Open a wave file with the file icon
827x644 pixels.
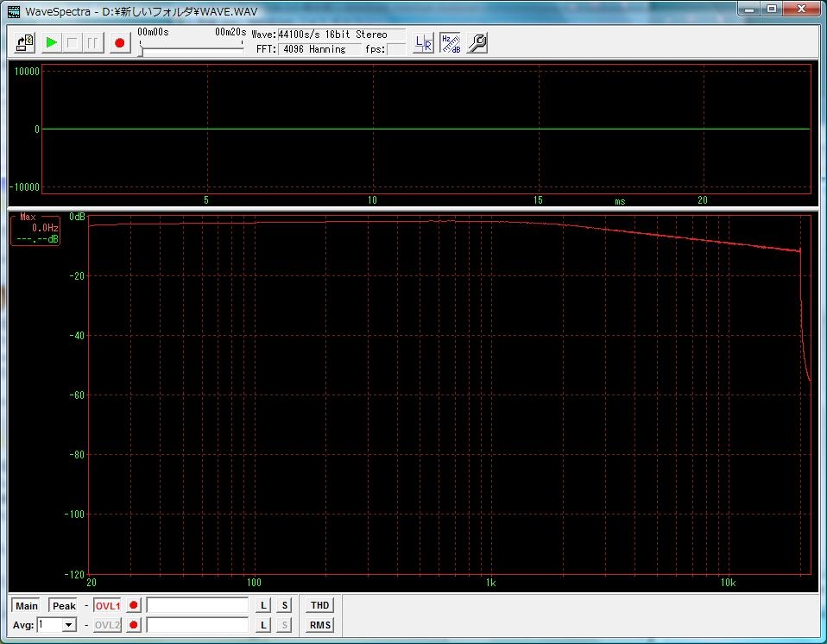pos(25,42)
